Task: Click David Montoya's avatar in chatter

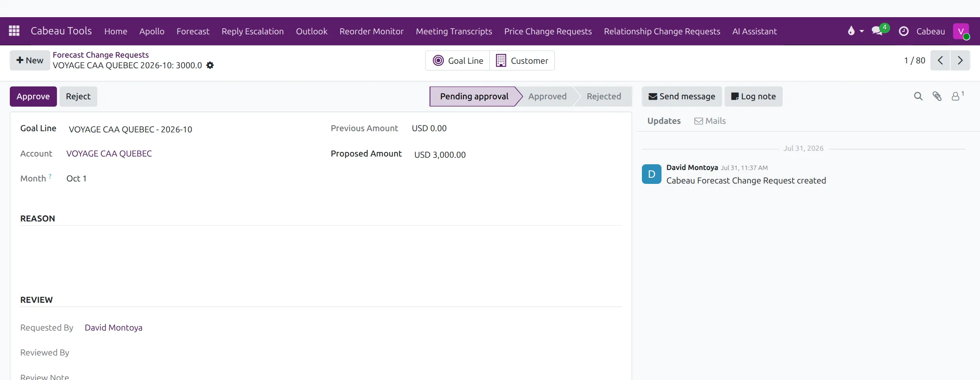Action: [651, 174]
